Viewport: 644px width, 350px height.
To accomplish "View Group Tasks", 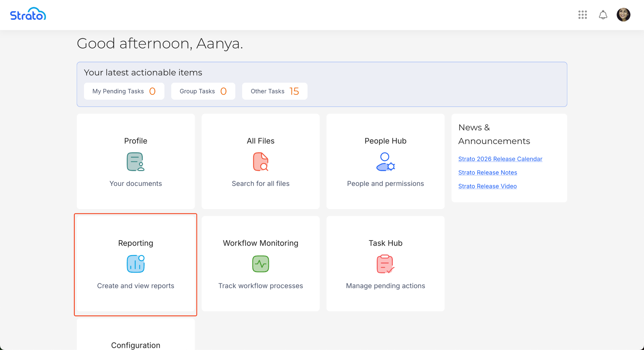I will pyautogui.click(x=203, y=91).
